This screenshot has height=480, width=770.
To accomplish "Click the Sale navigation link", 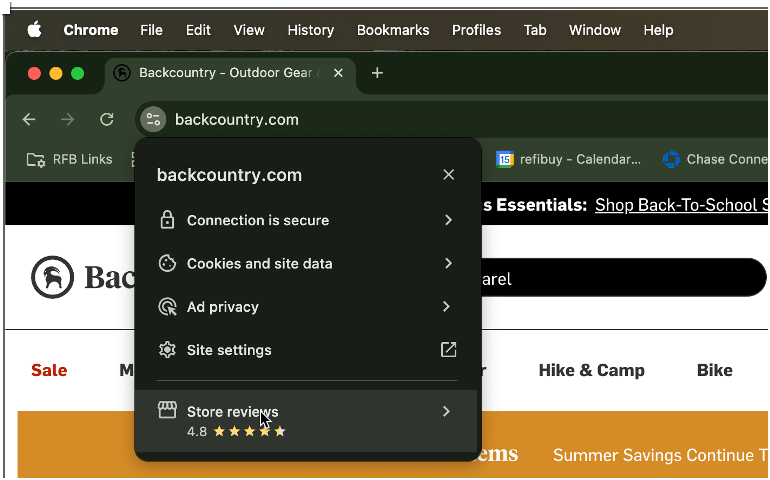I will 49,370.
